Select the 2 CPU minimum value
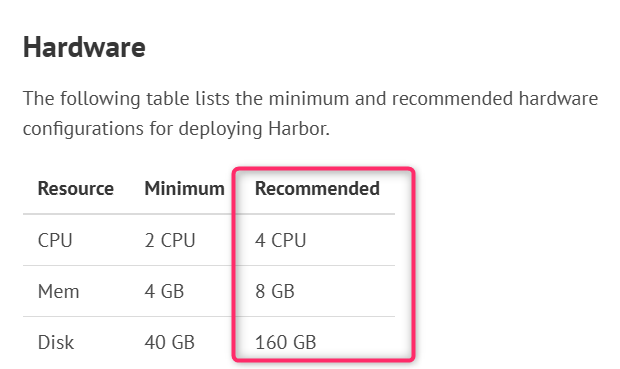Image resolution: width=620 pixels, height=369 pixels. (170, 240)
